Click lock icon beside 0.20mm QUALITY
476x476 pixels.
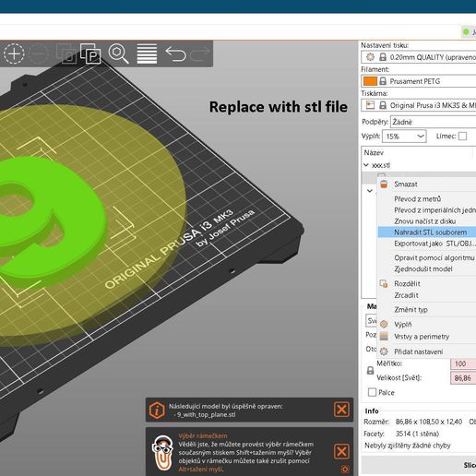(x=383, y=57)
